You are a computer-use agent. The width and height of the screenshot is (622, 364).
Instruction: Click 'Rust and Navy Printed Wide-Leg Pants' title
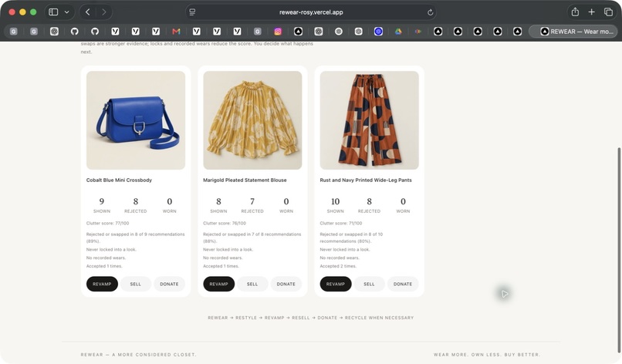(x=366, y=180)
